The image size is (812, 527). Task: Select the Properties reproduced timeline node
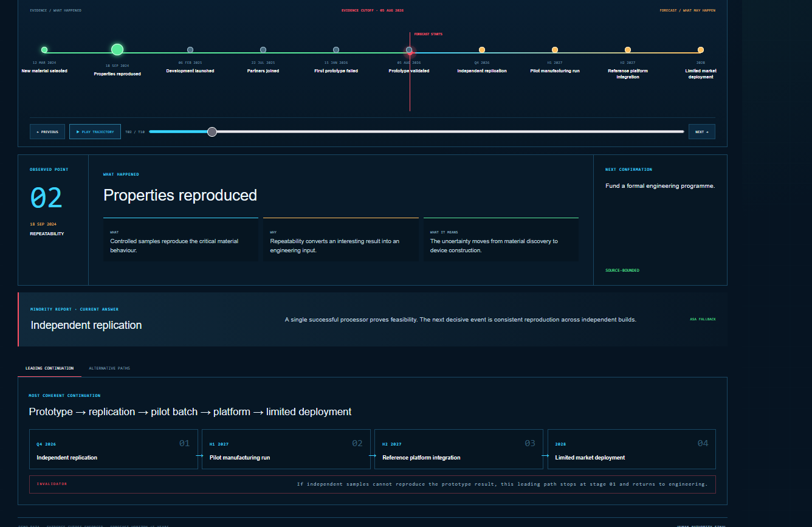pyautogui.click(x=117, y=49)
